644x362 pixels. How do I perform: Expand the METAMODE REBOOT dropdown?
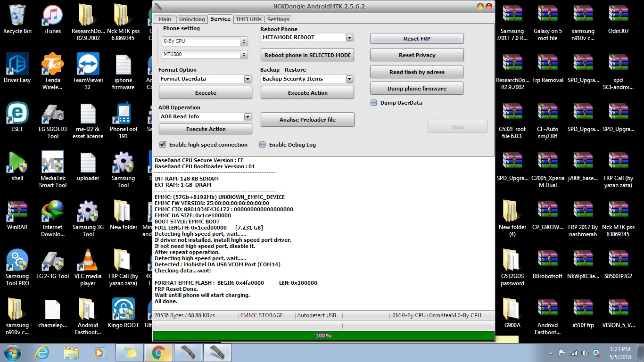(349, 37)
